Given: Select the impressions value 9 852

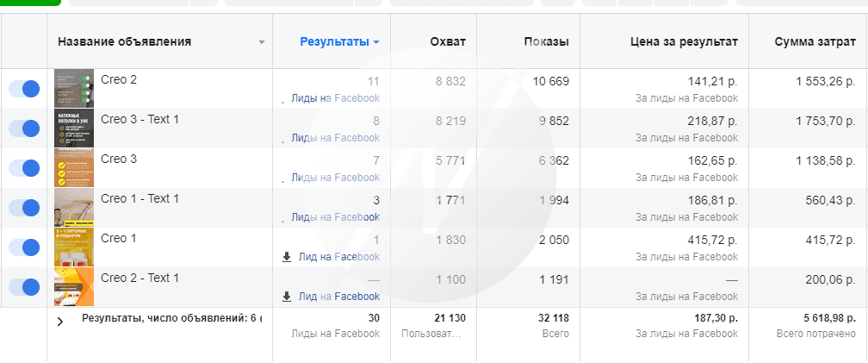Looking at the screenshot, I should coord(555,121).
